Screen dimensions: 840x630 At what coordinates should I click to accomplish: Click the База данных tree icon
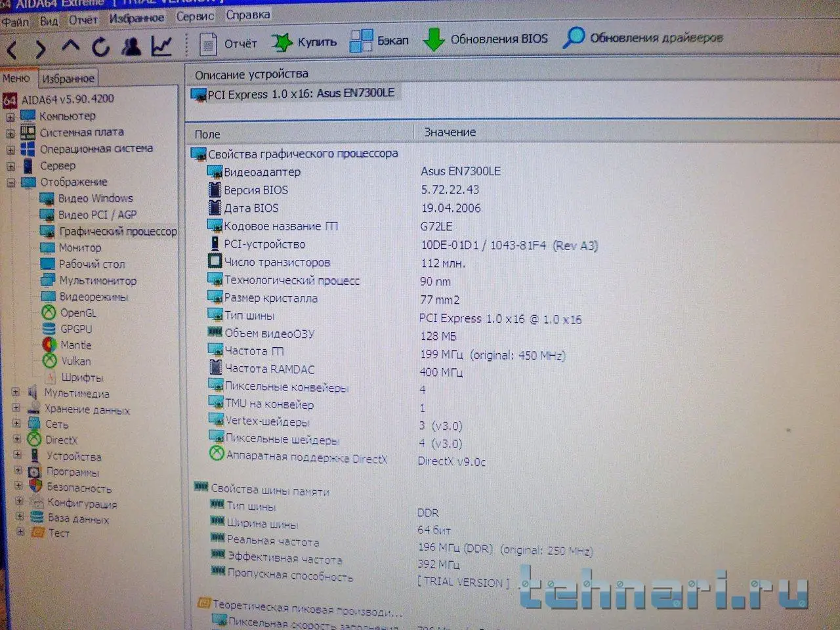point(37,518)
